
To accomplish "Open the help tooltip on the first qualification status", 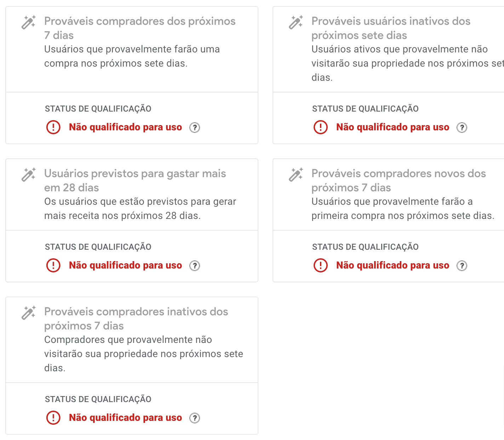I will click(x=195, y=127).
